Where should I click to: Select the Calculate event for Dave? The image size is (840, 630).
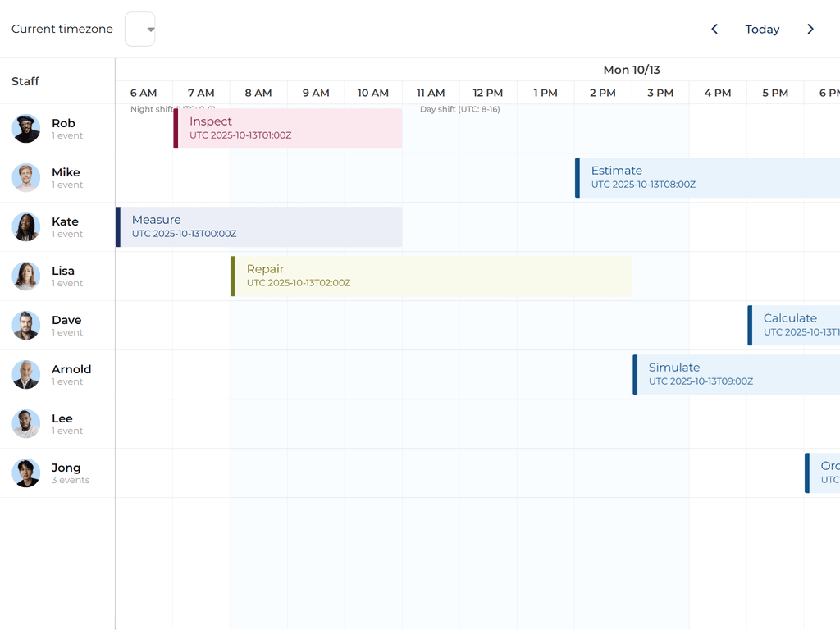click(794, 326)
